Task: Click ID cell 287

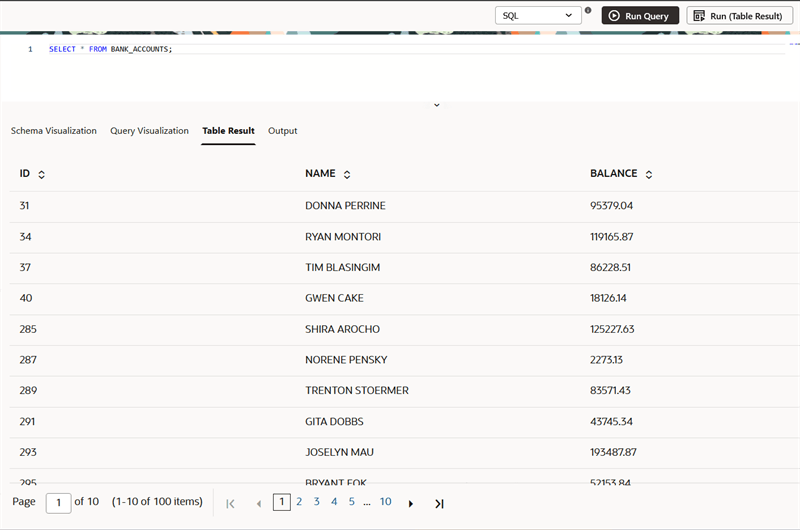Action: pyautogui.click(x=28, y=360)
